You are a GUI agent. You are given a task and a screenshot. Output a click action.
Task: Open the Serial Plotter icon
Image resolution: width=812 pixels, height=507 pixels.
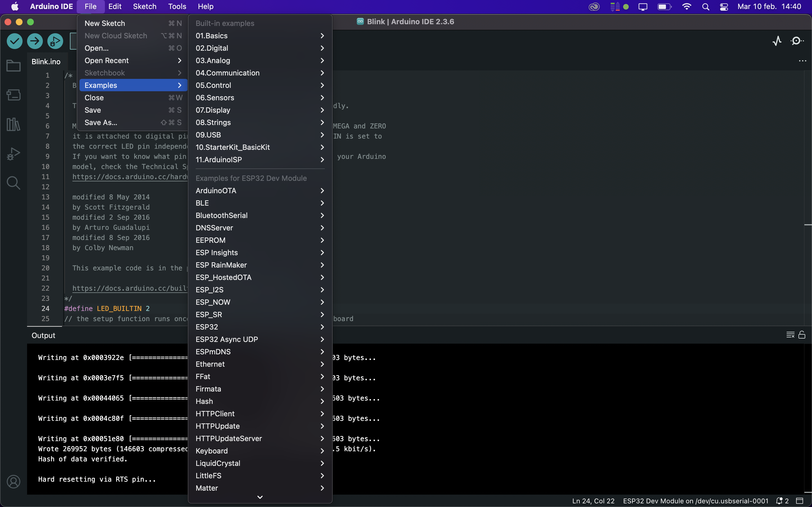pos(777,41)
